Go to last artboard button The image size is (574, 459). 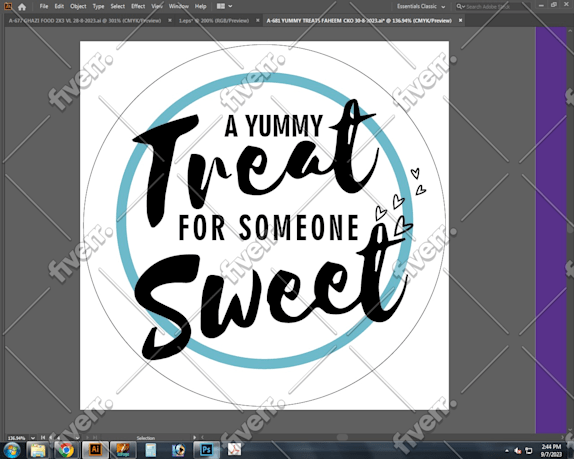(x=95, y=437)
